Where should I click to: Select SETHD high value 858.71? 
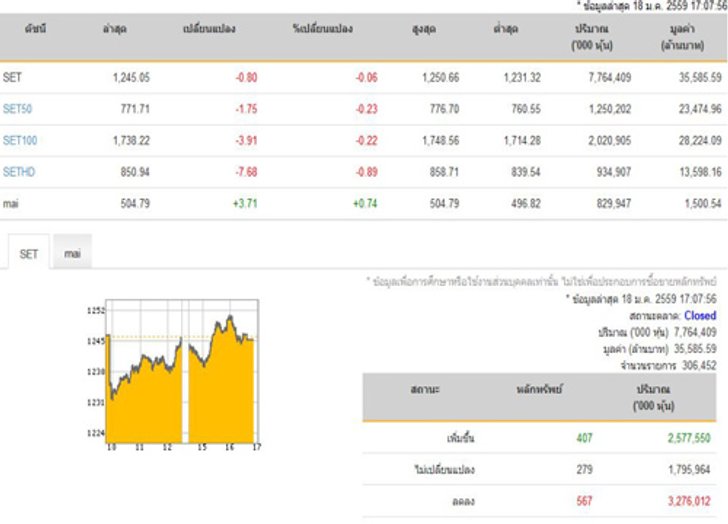[x=444, y=172]
